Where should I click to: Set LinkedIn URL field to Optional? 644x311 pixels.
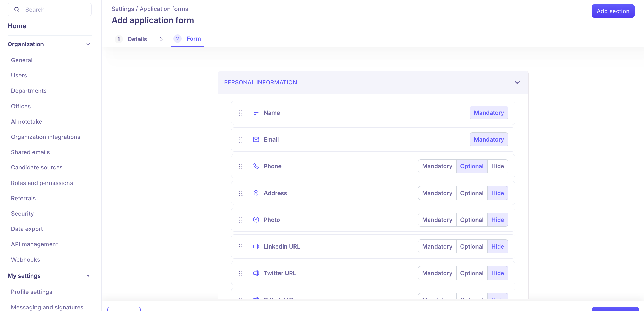point(472,246)
